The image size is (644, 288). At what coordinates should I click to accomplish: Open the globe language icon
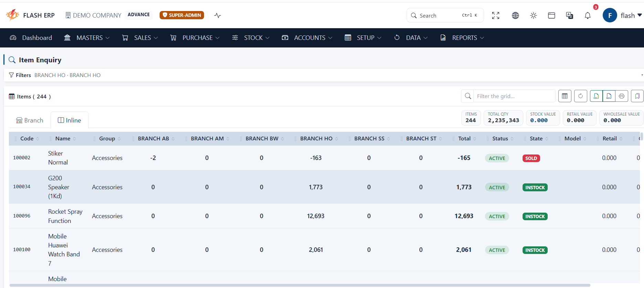point(515,15)
